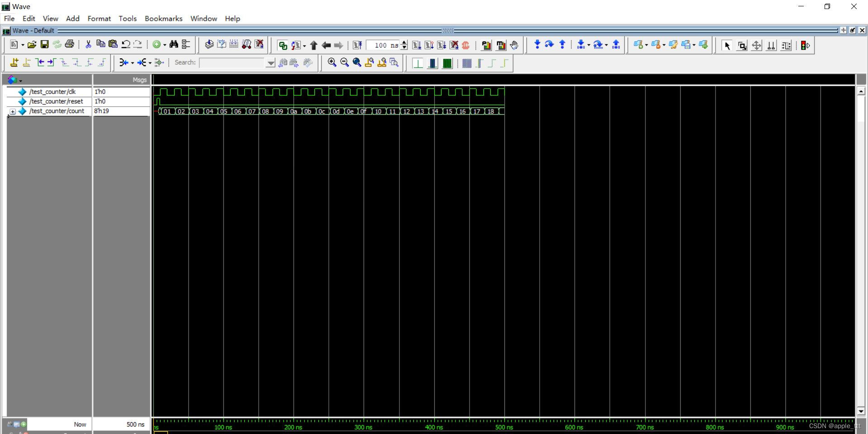Open the Search field dropdown arrow

[x=270, y=63]
